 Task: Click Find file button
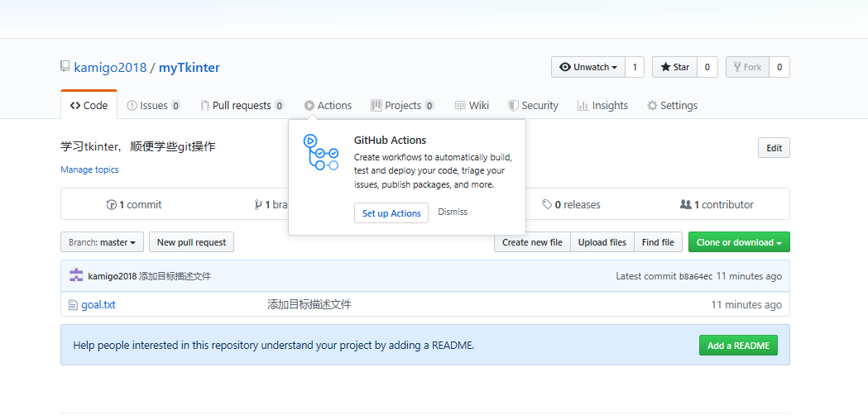point(658,241)
